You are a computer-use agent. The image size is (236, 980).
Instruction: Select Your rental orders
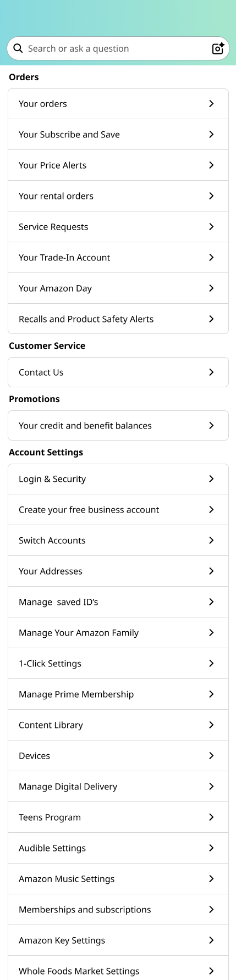tap(118, 196)
